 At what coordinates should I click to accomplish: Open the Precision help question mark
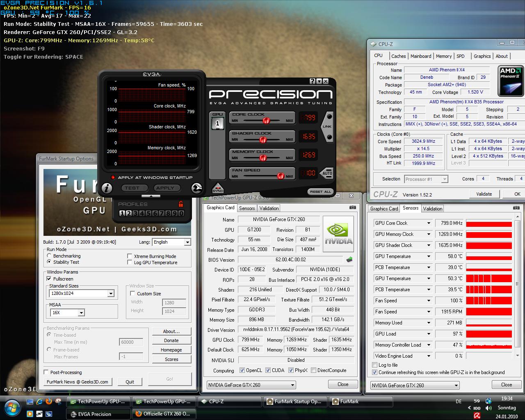tap(312, 81)
